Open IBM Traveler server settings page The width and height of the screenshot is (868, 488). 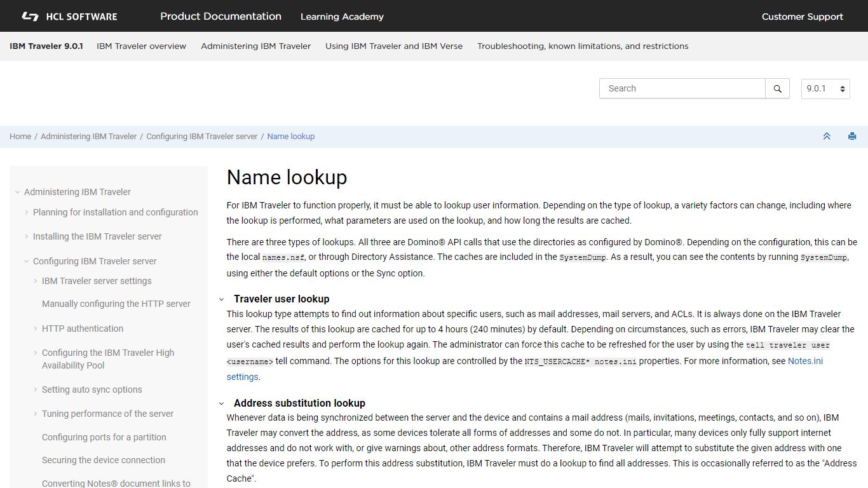pos(97,281)
